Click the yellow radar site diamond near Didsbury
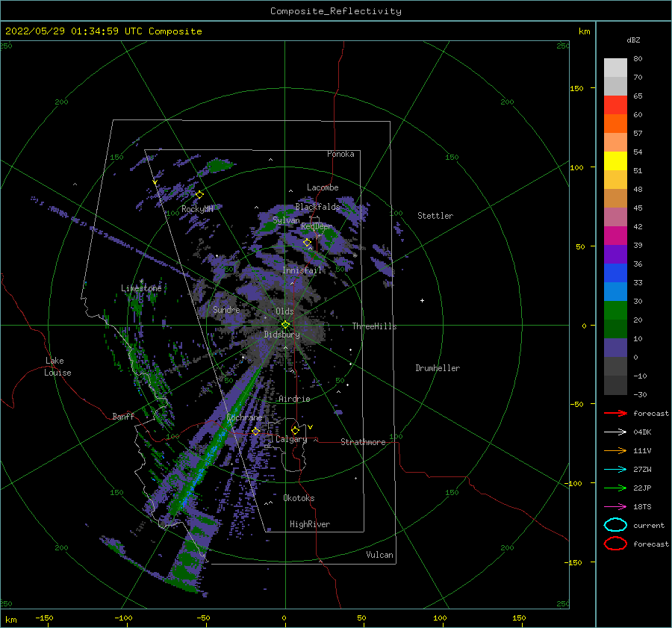This screenshot has width=672, height=628. click(x=285, y=325)
